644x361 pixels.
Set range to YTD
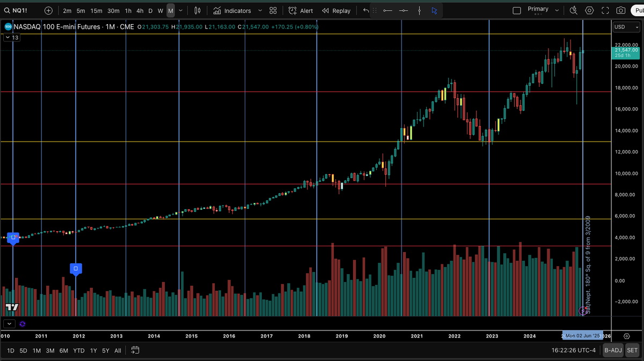pos(78,350)
